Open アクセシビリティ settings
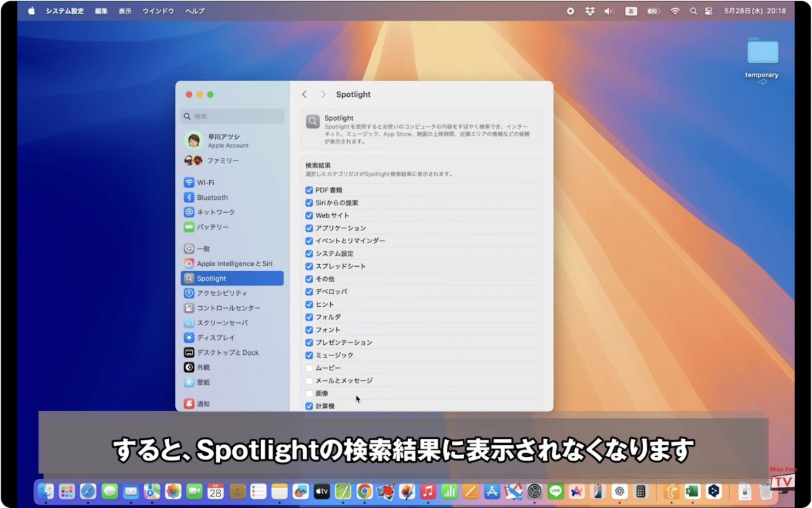 click(x=232, y=293)
